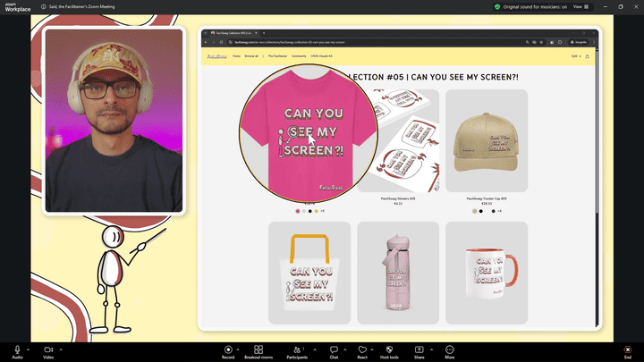The height and width of the screenshot is (362, 644).
Task: Click the Video camera icon
Action: pyautogui.click(x=48, y=349)
